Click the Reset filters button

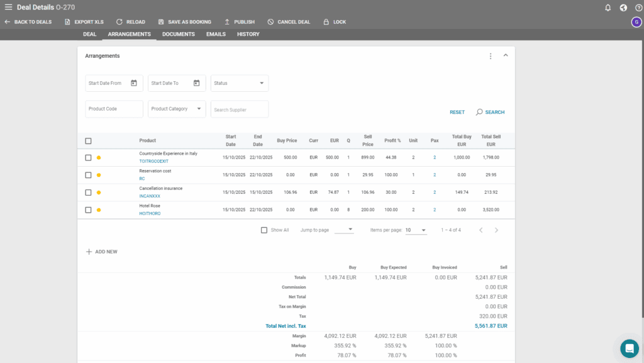click(457, 112)
